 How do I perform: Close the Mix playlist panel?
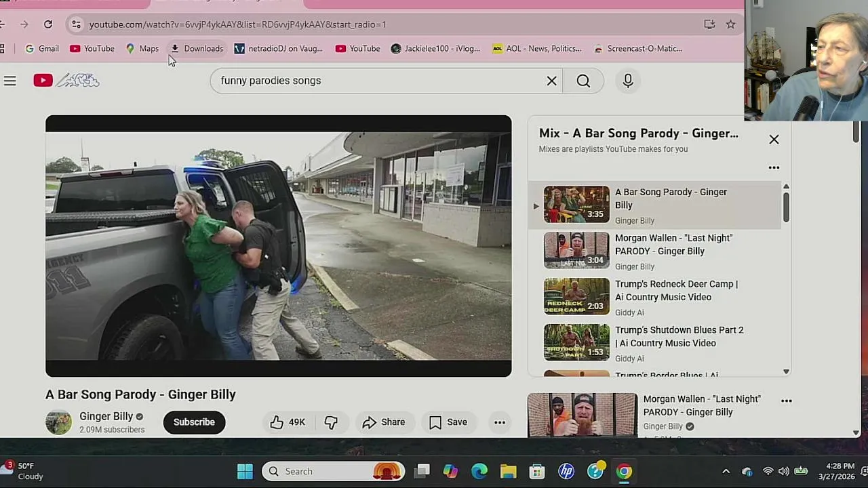pos(774,139)
